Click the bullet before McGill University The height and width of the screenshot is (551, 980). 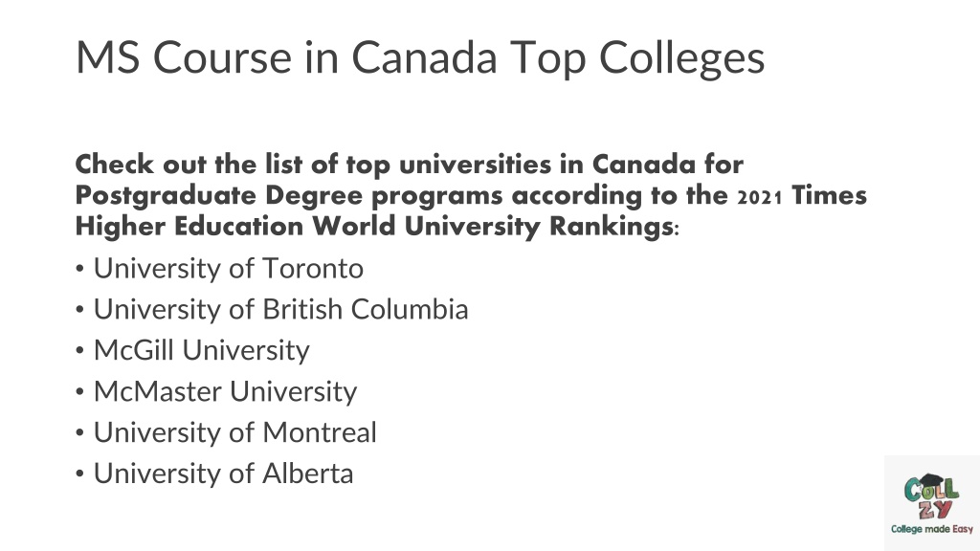[x=79, y=351]
